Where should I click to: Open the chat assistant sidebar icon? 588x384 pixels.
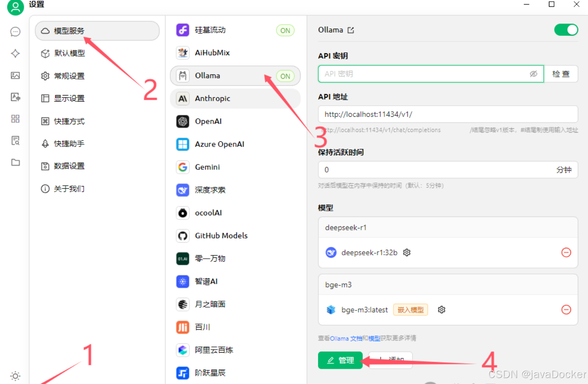tap(15, 32)
